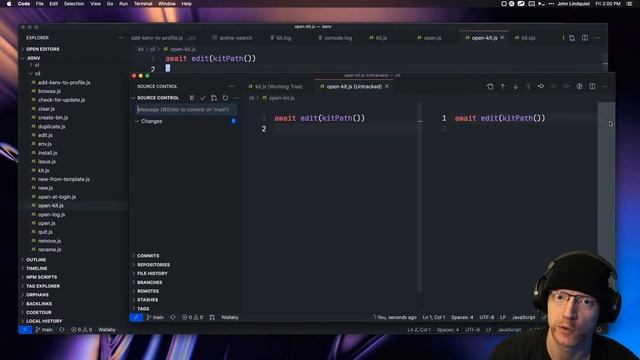Image resolution: width=640 pixels, height=360 pixels.
Task: Open rename.js in Explorer
Action: [49, 249]
